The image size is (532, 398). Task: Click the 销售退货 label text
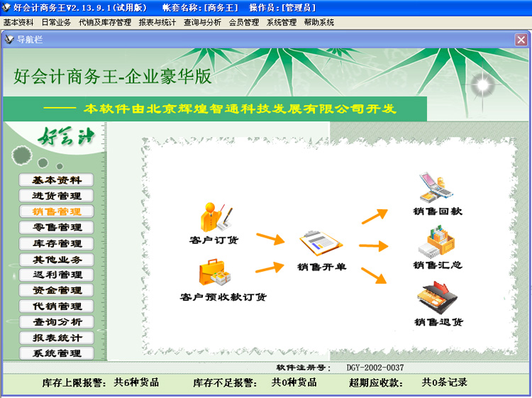438,321
